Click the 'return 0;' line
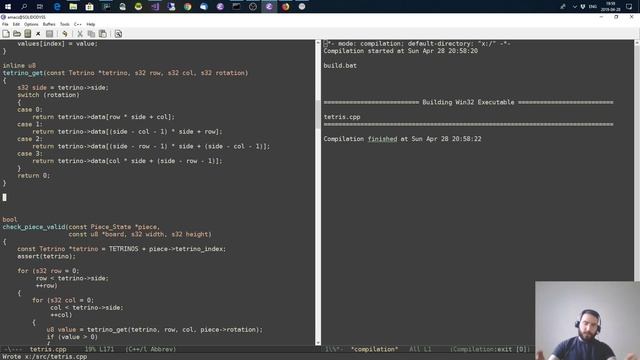 [33, 176]
